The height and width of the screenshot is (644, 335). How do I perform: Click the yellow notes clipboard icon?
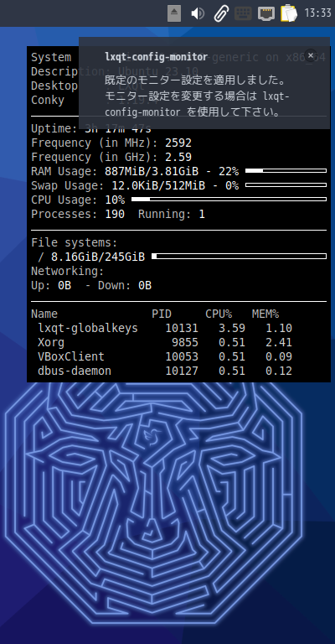(x=289, y=13)
